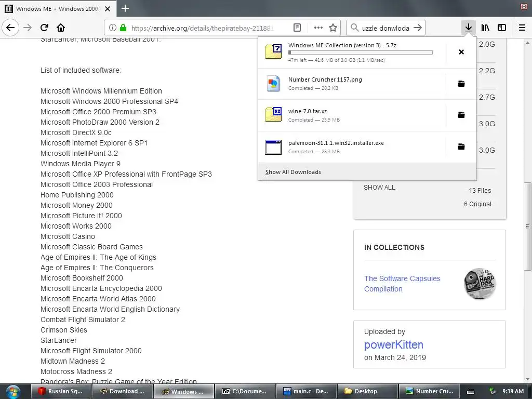The image size is (532, 399).
Task: Click 'Microsoft Office 2003 Professional' text
Action: (x=96, y=184)
